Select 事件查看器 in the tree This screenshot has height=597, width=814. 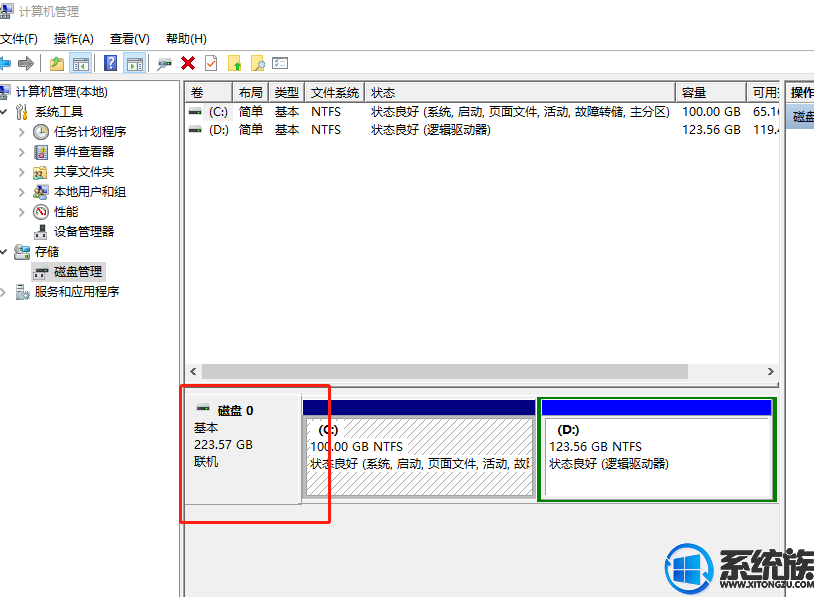click(x=84, y=152)
